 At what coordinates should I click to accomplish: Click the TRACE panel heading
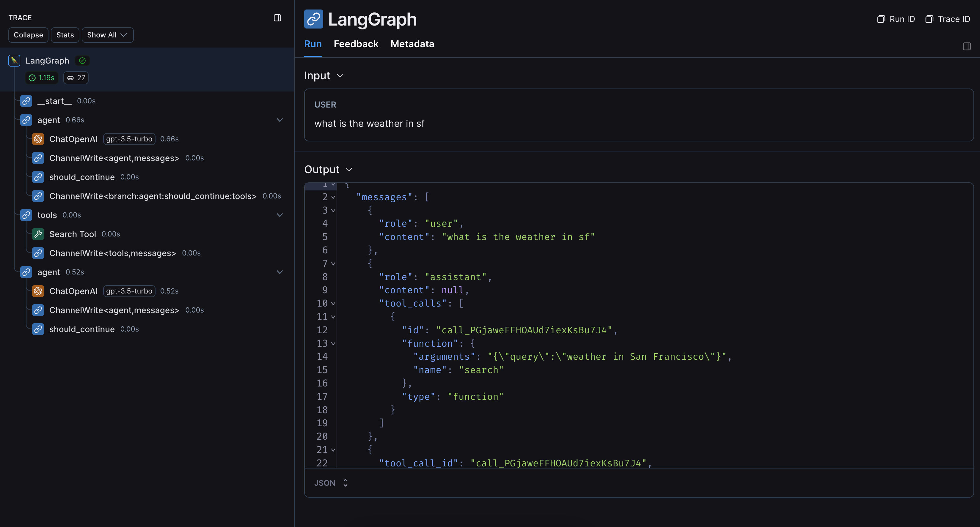(20, 18)
